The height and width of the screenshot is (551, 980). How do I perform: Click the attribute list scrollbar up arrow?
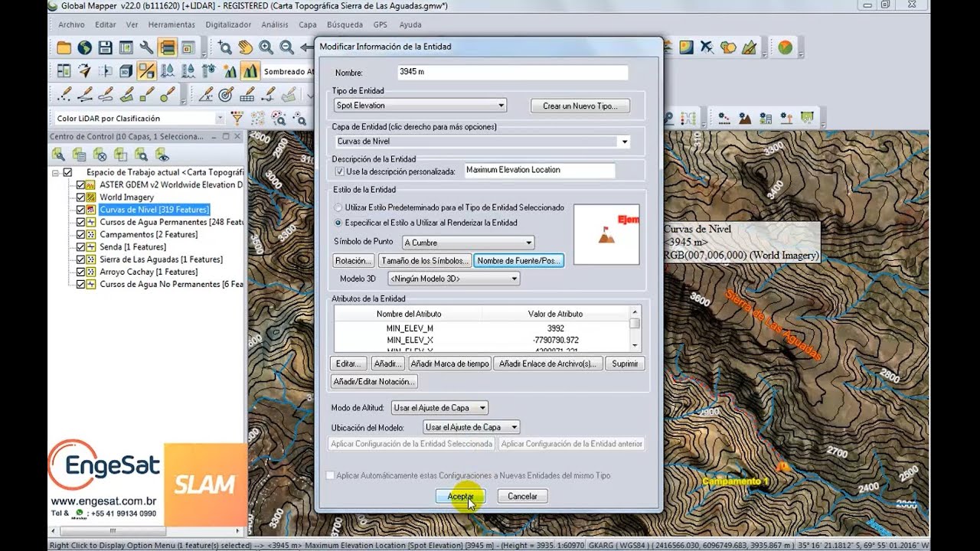coord(634,311)
